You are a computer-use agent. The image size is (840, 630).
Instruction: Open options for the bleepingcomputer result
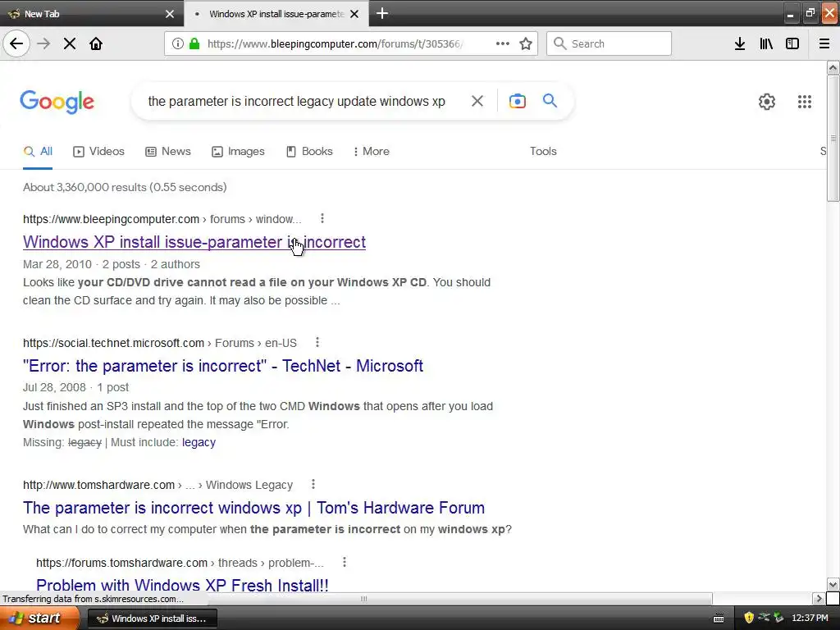(x=322, y=218)
